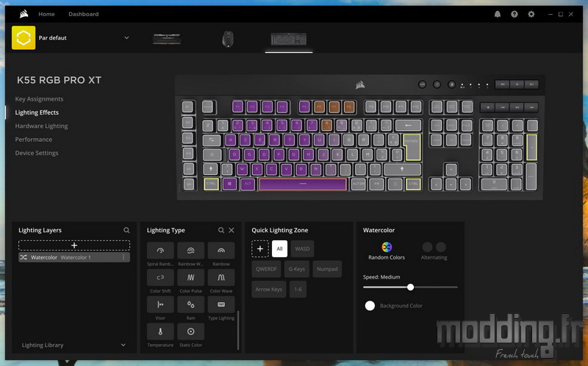Image resolution: width=588 pixels, height=366 pixels.
Task: Select the Arrow Keys lighting zone
Action: point(268,289)
